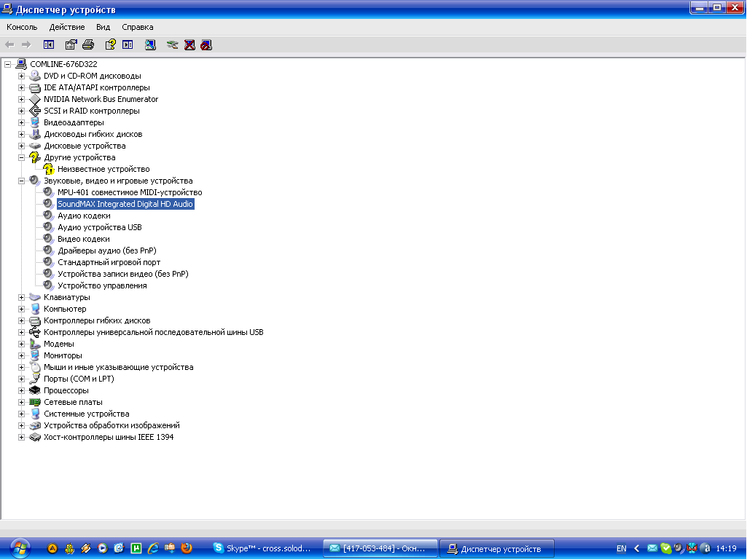Screen dimensions: 747x560
Task: Select Дисководы гибких дисков
Action: [93, 134]
